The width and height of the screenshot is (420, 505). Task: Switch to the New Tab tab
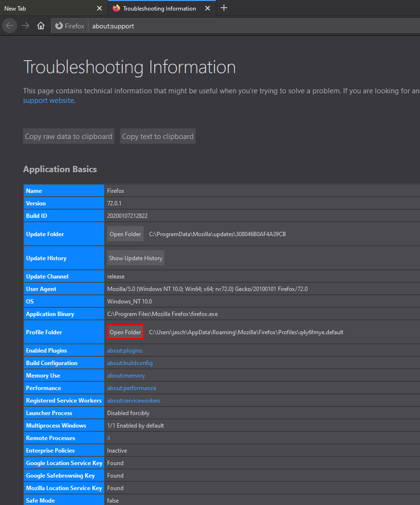[53, 8]
